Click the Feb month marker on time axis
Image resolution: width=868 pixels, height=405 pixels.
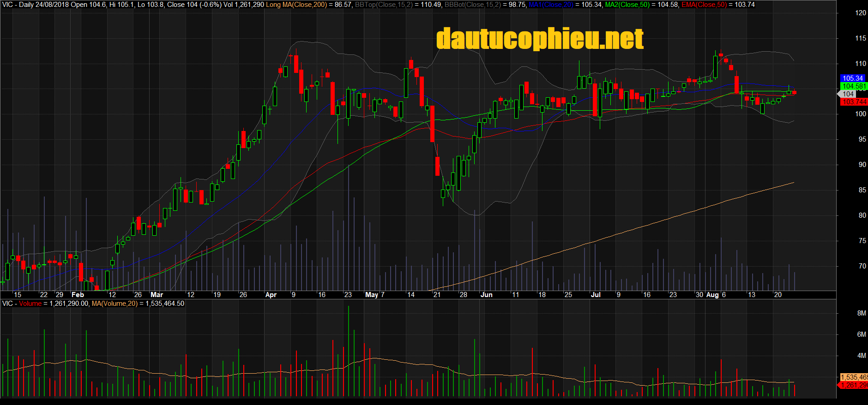click(78, 295)
